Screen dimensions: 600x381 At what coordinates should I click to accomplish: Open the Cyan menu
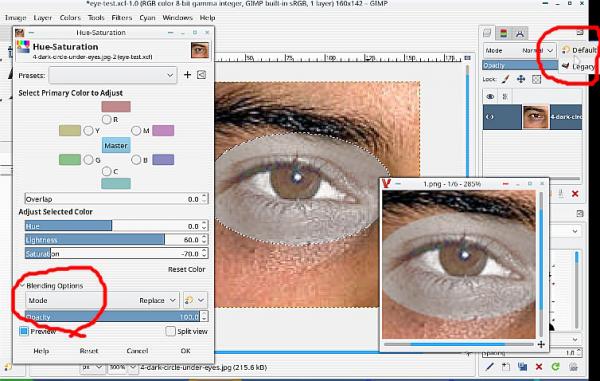[147, 18]
